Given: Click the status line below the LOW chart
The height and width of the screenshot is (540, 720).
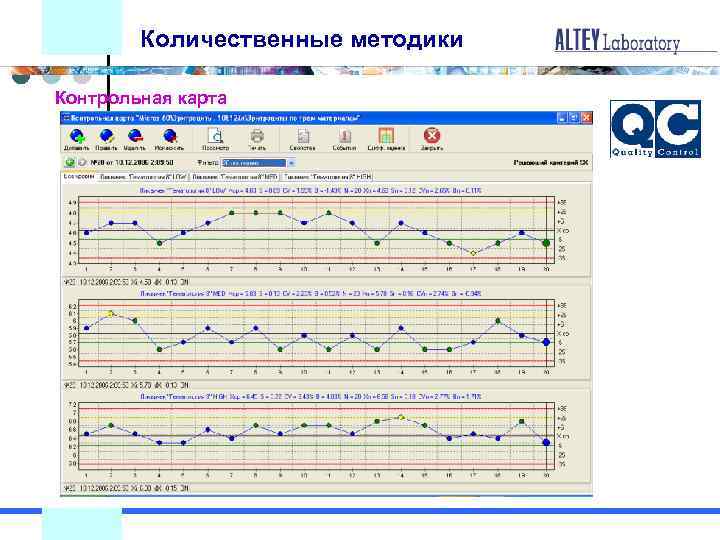Looking at the screenshot, I should [126, 282].
